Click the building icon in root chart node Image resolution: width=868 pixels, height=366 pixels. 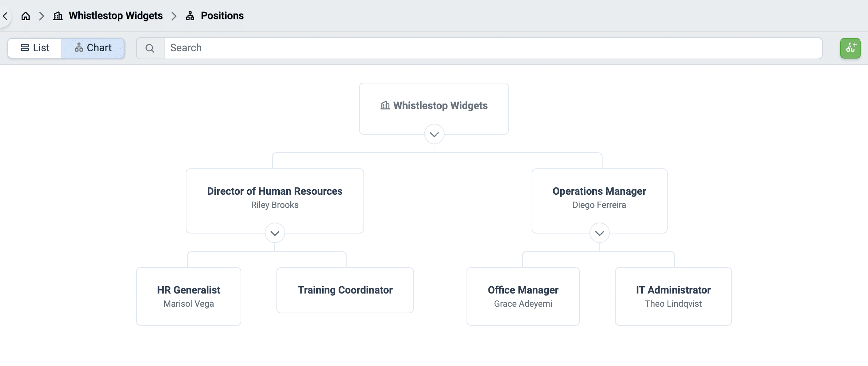click(385, 105)
